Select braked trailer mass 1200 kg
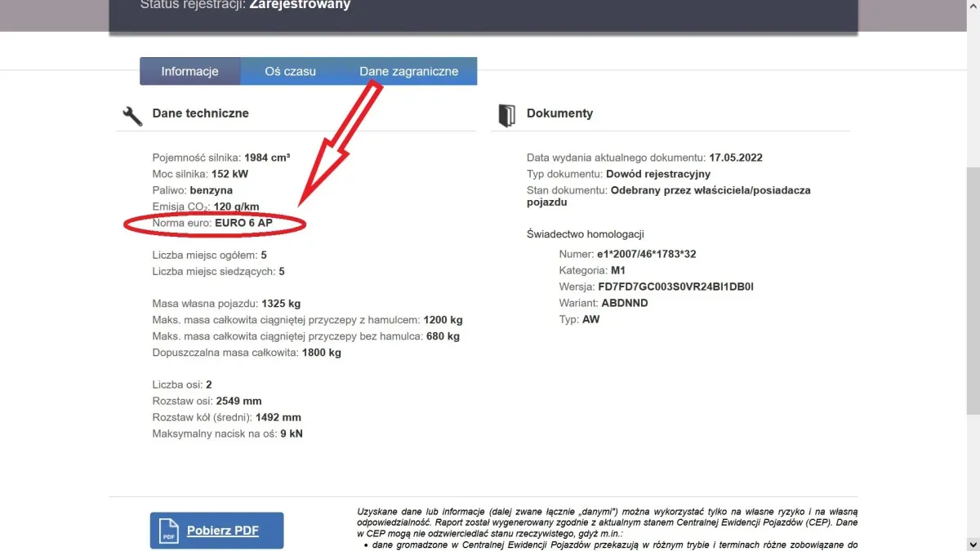980x551 pixels. click(x=444, y=320)
